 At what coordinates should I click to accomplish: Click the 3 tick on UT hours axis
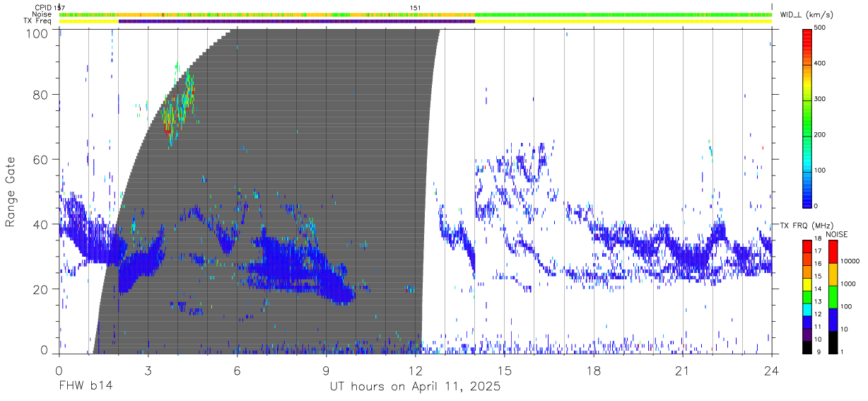point(148,371)
